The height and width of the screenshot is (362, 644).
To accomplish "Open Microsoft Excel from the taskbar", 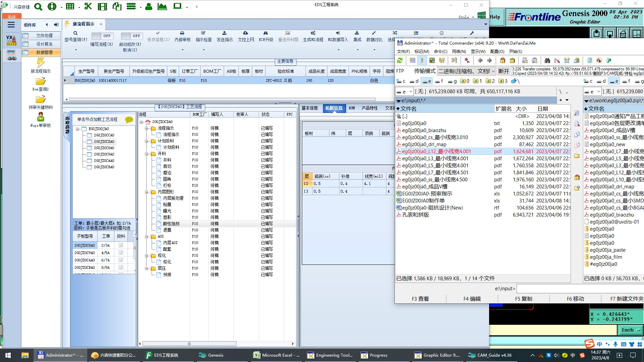I will coord(276,355).
